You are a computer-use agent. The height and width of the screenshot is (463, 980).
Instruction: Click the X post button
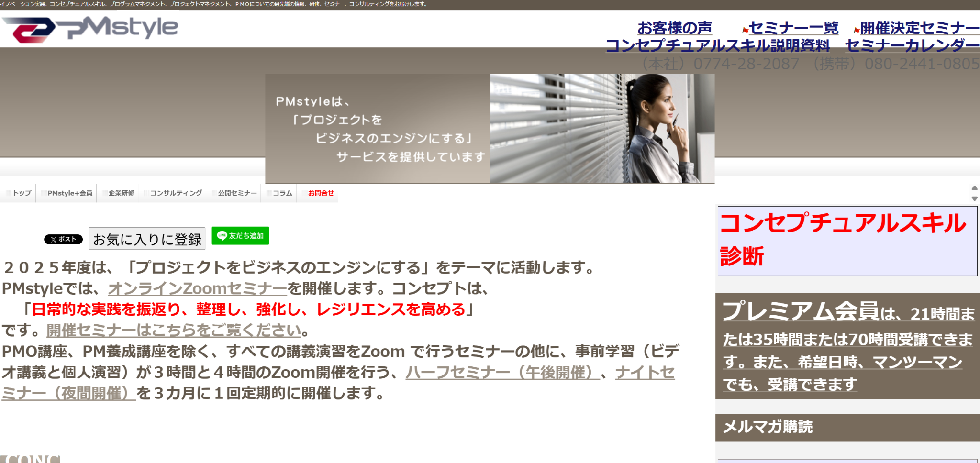(63, 239)
